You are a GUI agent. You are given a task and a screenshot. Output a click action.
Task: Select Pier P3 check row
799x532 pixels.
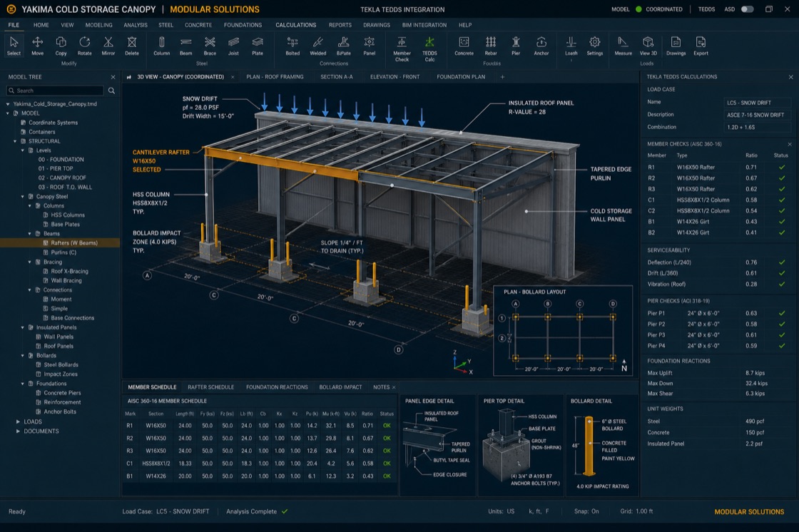click(x=717, y=334)
